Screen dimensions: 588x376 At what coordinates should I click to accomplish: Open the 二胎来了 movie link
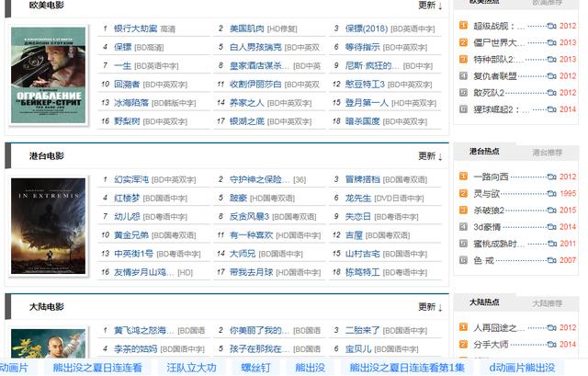pos(362,331)
